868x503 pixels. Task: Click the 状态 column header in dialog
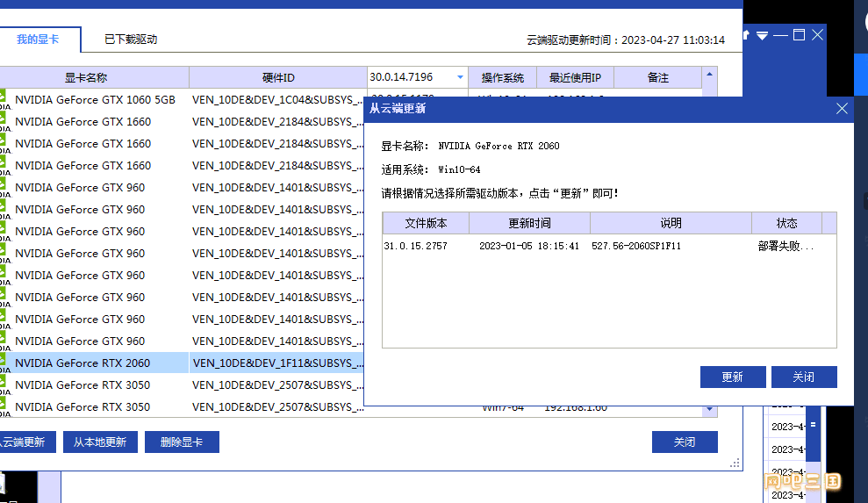(x=786, y=223)
